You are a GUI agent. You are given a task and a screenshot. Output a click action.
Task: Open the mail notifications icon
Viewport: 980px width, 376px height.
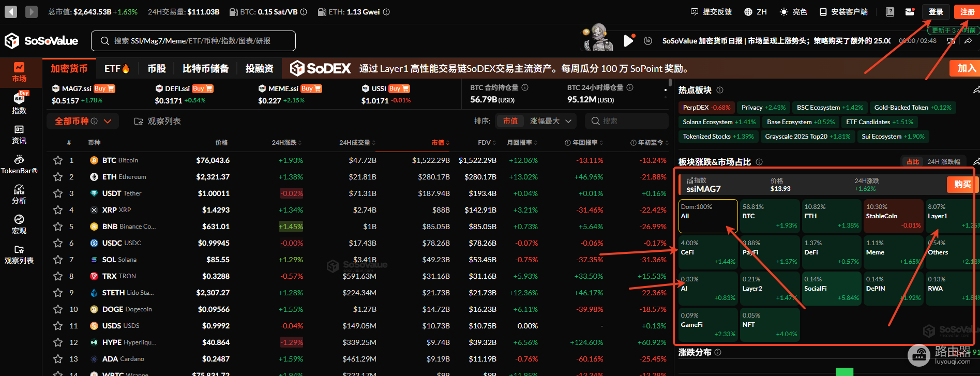[x=910, y=12]
